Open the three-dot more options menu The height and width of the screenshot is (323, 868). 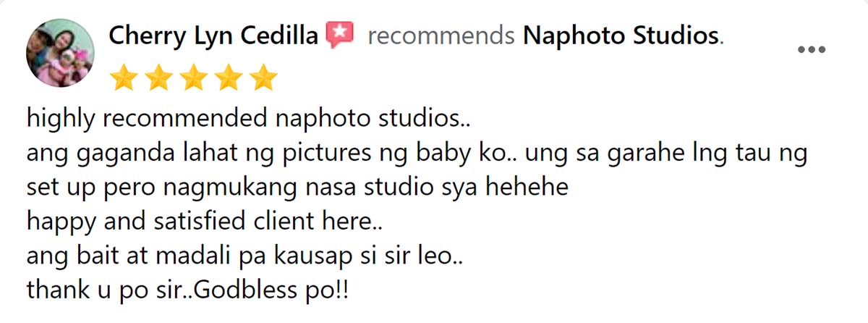pyautogui.click(x=811, y=50)
